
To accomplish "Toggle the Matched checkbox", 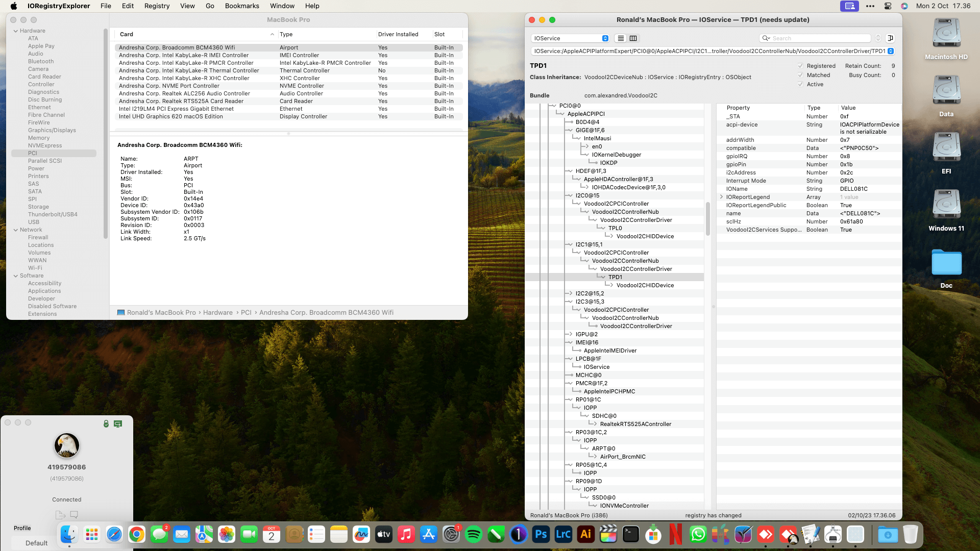I will point(800,75).
